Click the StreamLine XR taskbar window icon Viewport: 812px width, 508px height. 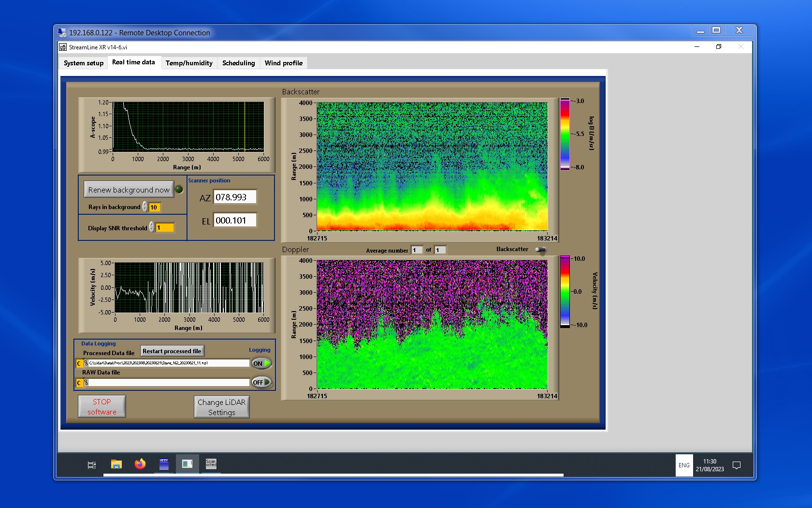[x=187, y=464]
